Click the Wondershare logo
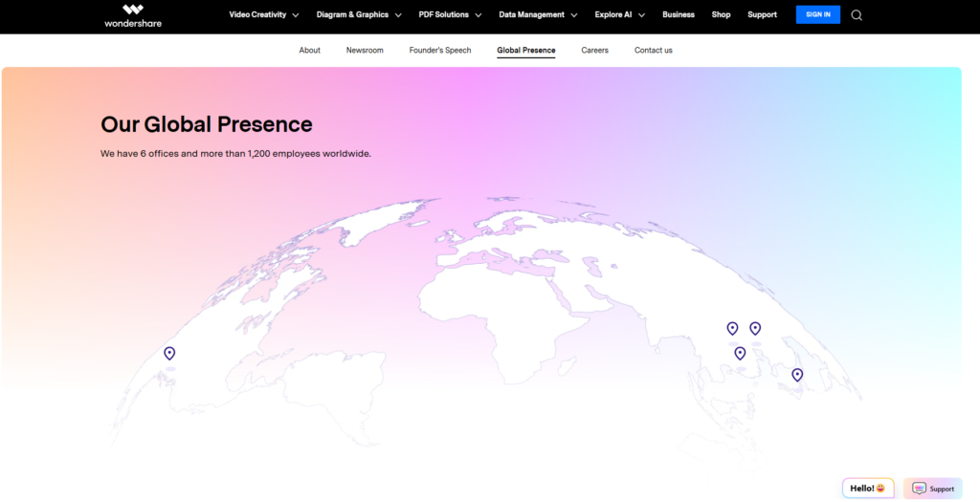This screenshot has width=980, height=502. point(133,15)
